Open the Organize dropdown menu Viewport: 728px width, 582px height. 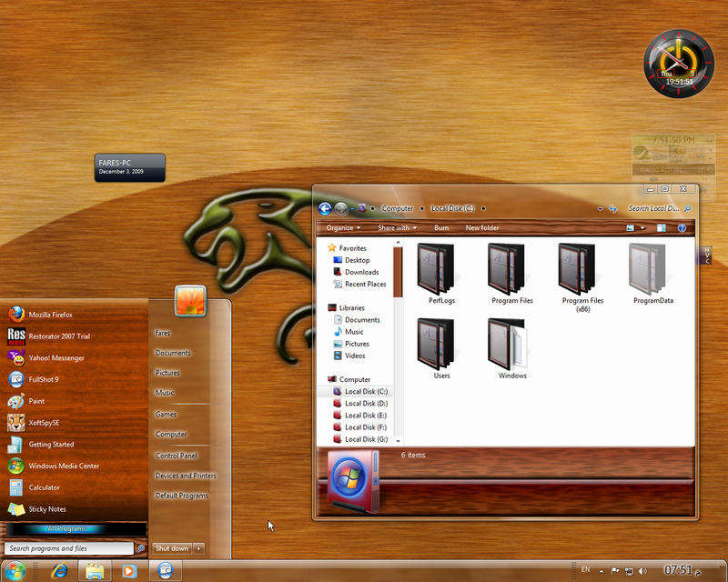coord(343,228)
